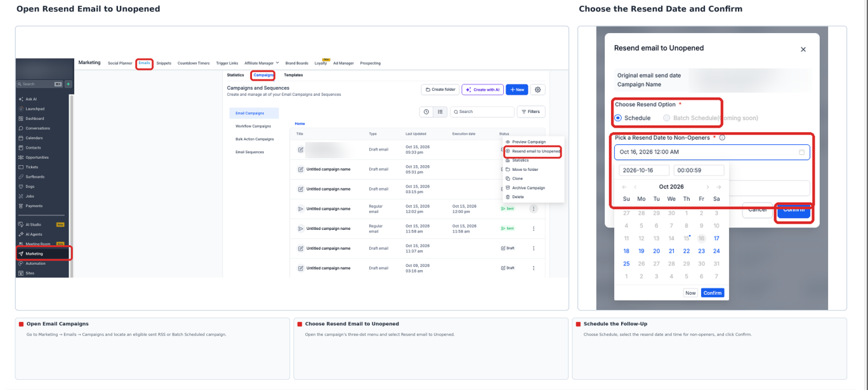Click the green plus quick-add button
The image size is (868, 390).
pos(69,84)
